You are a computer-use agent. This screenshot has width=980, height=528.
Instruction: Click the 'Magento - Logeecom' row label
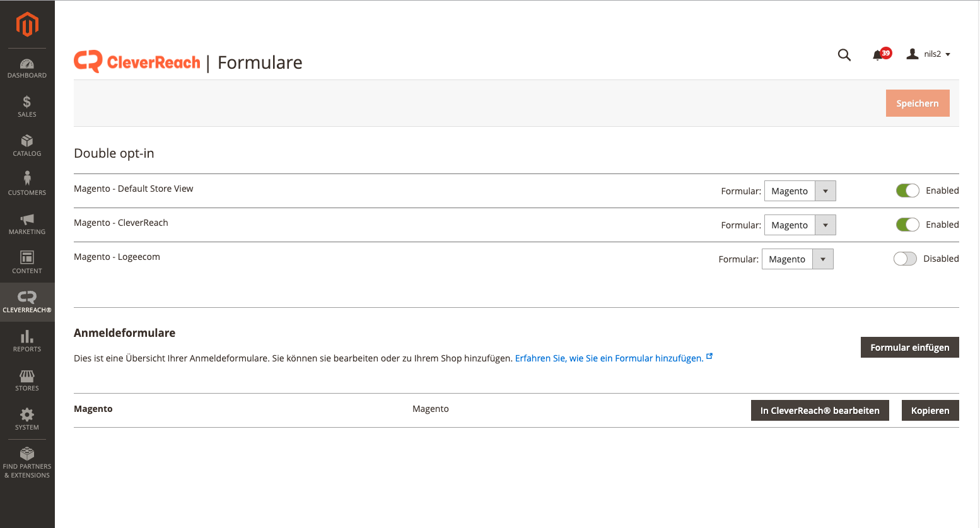click(117, 257)
